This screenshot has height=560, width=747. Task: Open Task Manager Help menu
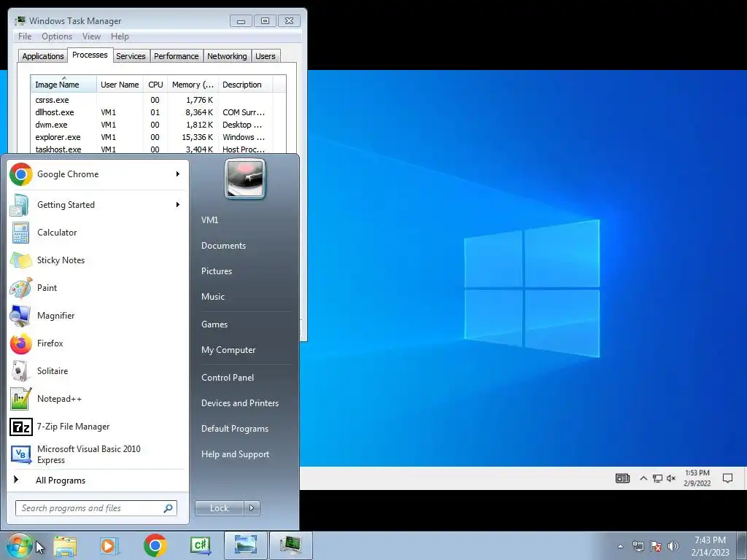click(x=120, y=36)
